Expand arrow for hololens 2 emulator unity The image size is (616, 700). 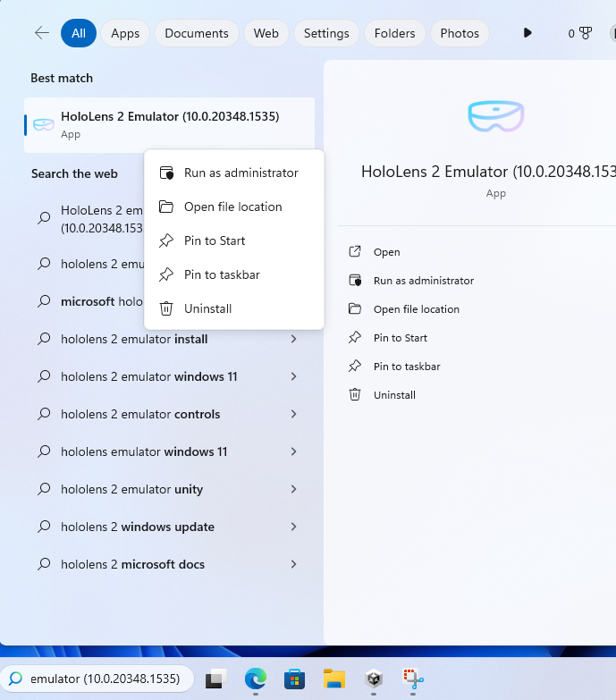[294, 489]
